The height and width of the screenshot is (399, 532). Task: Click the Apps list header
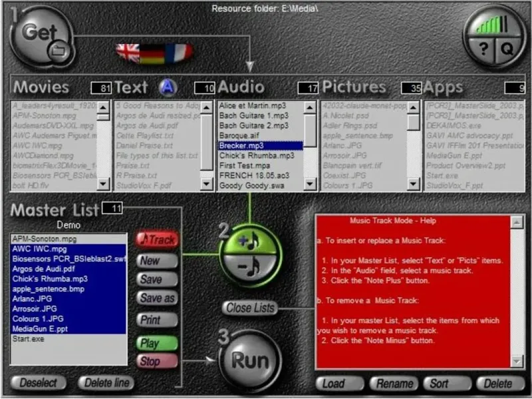[443, 88]
